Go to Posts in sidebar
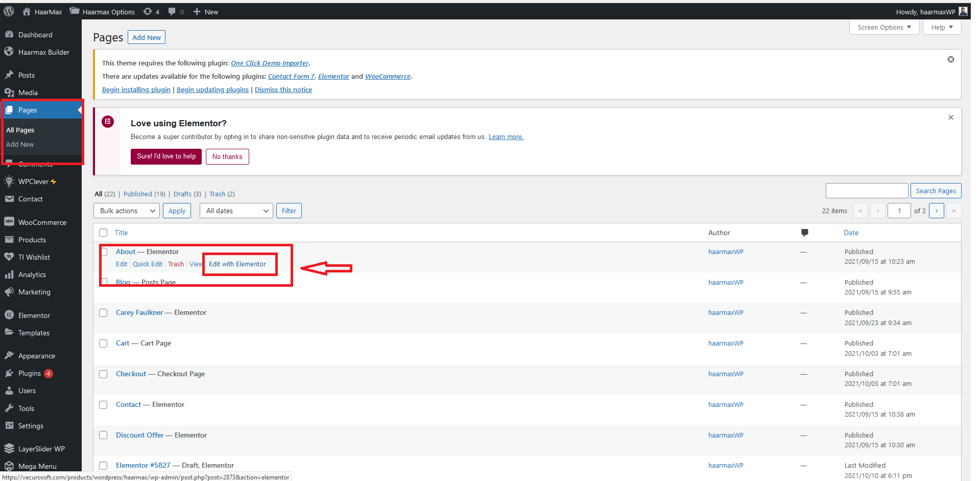The height and width of the screenshot is (481, 980). point(27,75)
